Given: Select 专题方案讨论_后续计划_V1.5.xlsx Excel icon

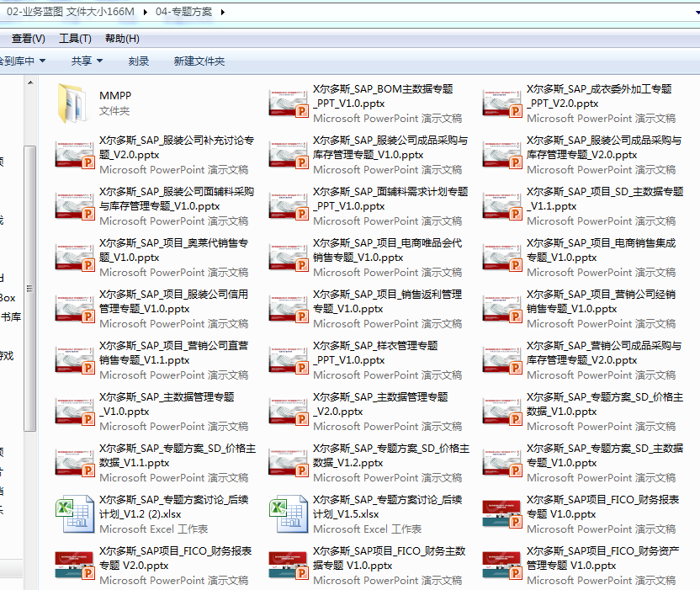Looking at the screenshot, I should coord(289,514).
